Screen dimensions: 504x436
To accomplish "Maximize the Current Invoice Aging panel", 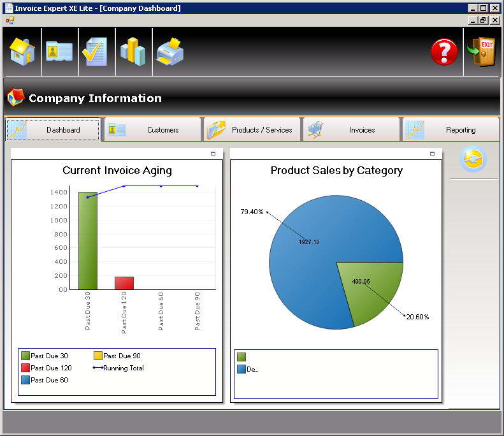I will [213, 154].
